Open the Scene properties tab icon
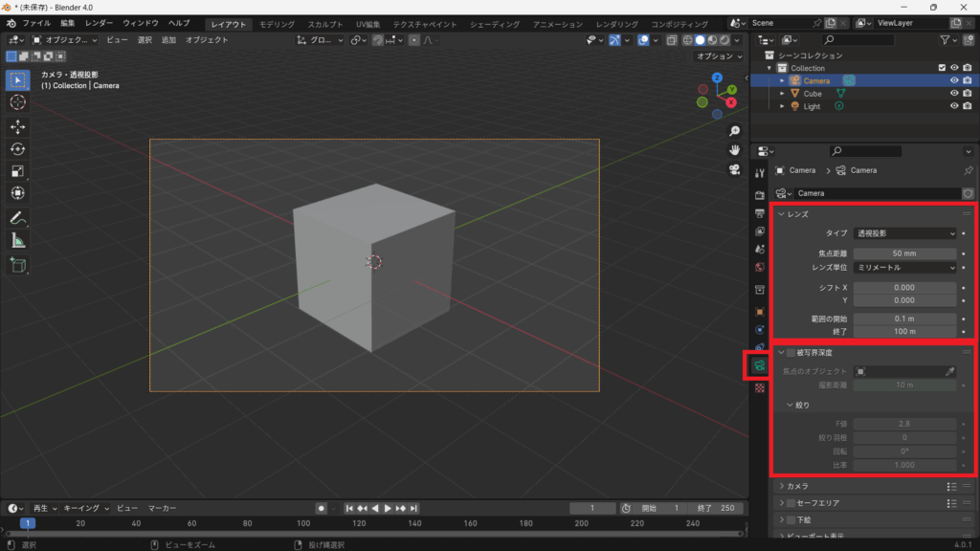 [759, 250]
